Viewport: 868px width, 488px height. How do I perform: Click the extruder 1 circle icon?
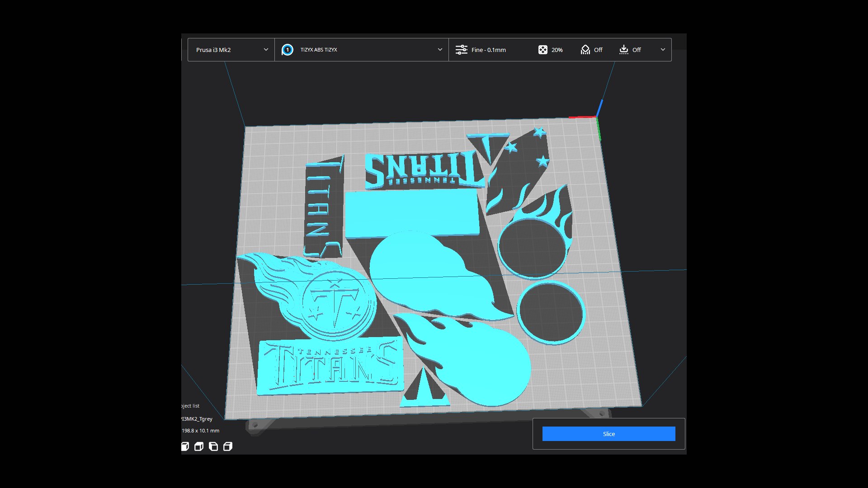[288, 50]
